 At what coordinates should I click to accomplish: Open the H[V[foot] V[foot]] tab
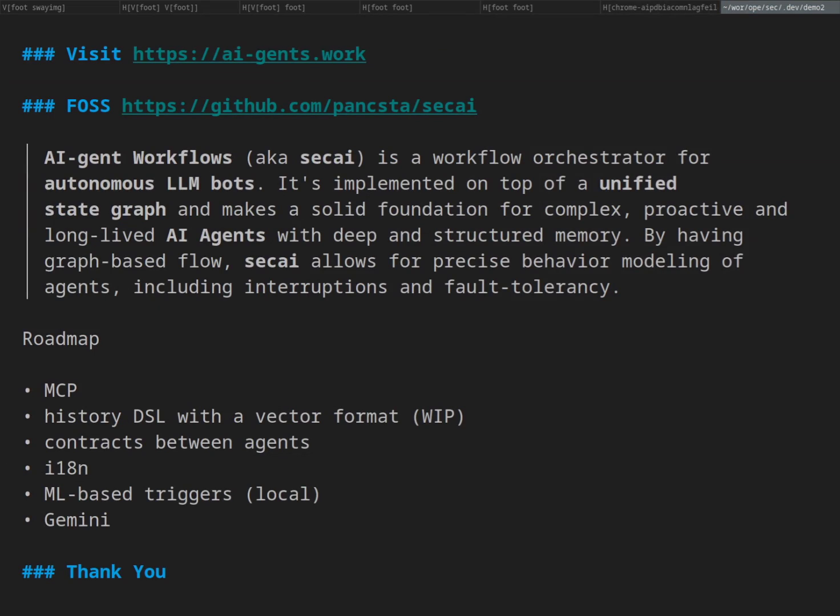click(160, 7)
